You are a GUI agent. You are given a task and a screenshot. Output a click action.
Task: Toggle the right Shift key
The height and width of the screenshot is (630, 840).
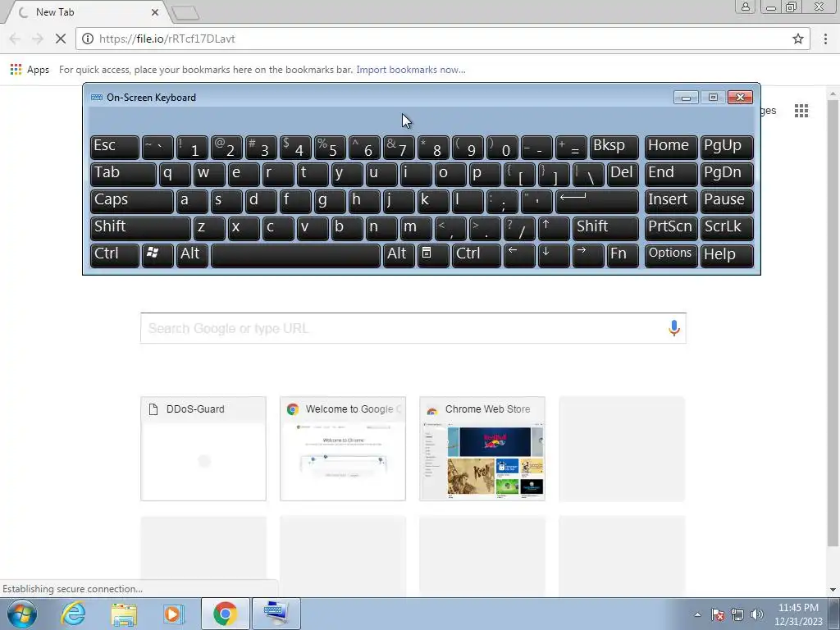(x=606, y=228)
